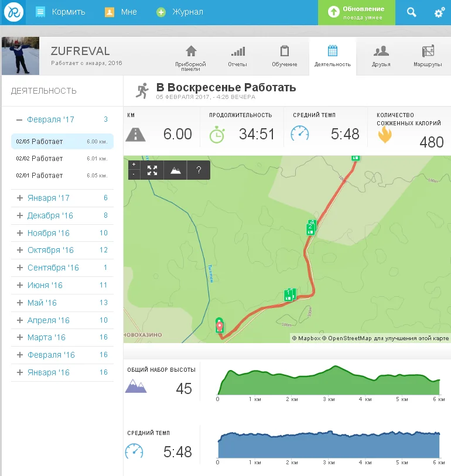Click the green elevation profile chart
The width and height of the screenshot is (451, 476).
[329, 380]
